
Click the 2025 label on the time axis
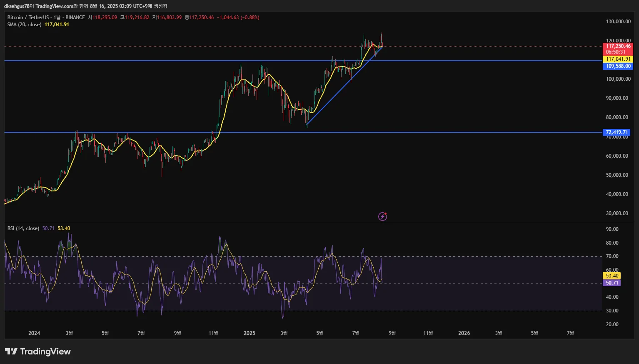point(249,333)
